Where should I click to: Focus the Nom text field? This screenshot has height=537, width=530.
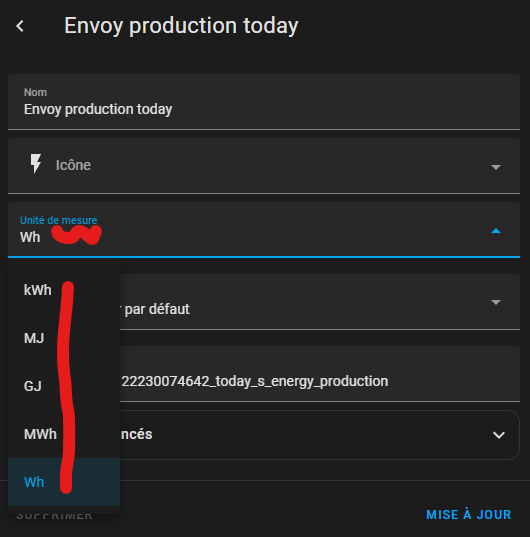[264, 102]
